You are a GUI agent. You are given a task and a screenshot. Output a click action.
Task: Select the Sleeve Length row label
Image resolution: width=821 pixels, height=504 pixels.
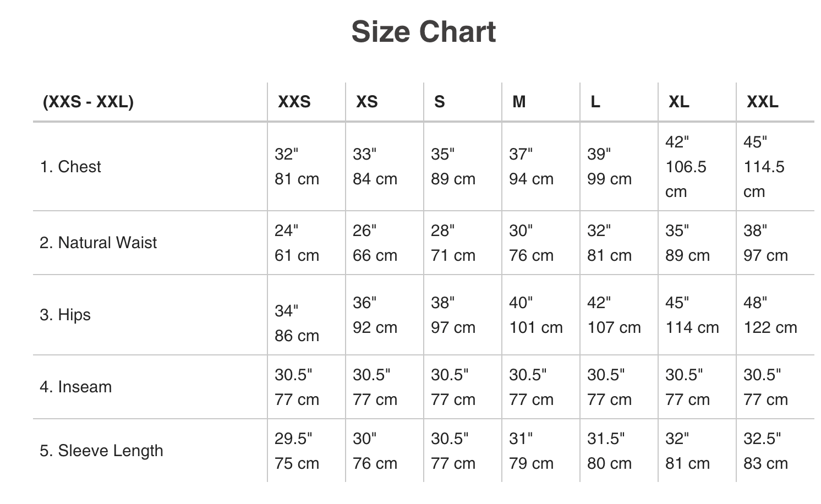tap(101, 451)
